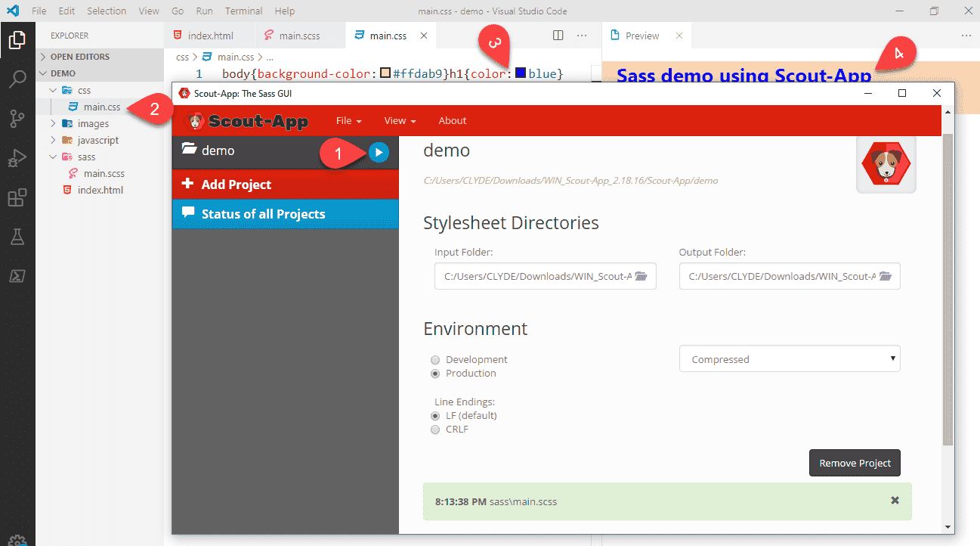Open the PowerShell terminal icon view
Screen dimensions: 980x546
click(x=17, y=276)
